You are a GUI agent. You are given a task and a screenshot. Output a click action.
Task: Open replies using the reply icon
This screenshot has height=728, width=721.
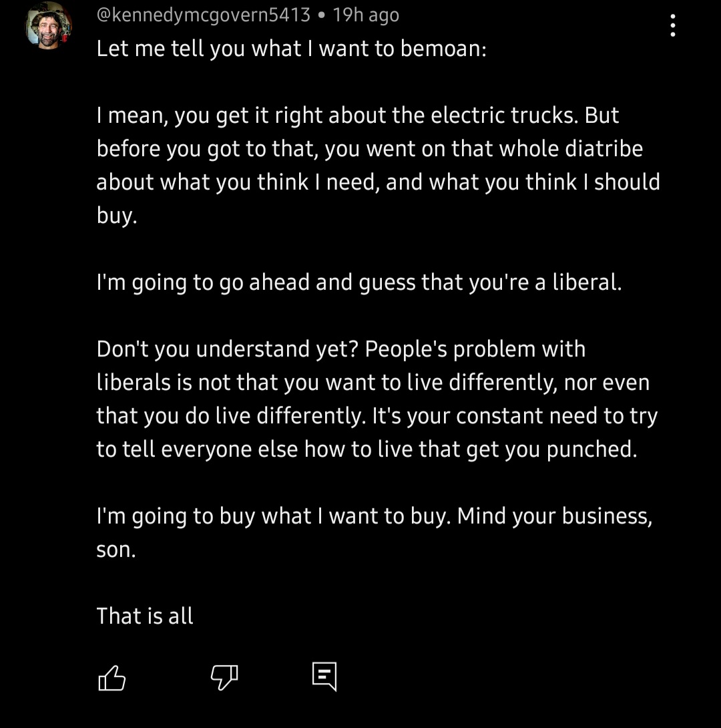[x=324, y=677]
